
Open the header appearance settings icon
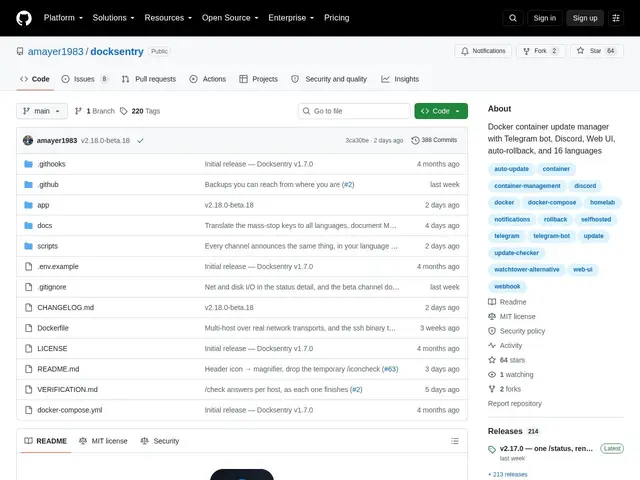pyautogui.click(x=616, y=18)
